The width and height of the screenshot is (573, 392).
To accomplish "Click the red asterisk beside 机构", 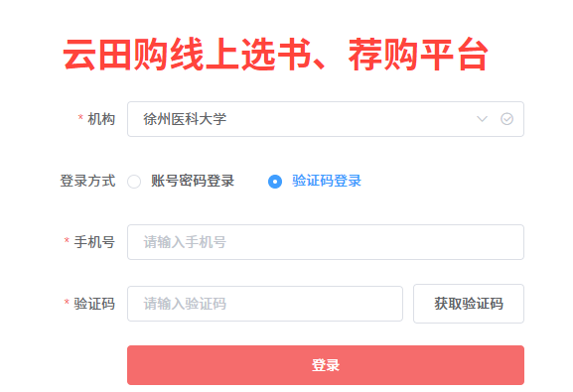I will (x=80, y=118).
